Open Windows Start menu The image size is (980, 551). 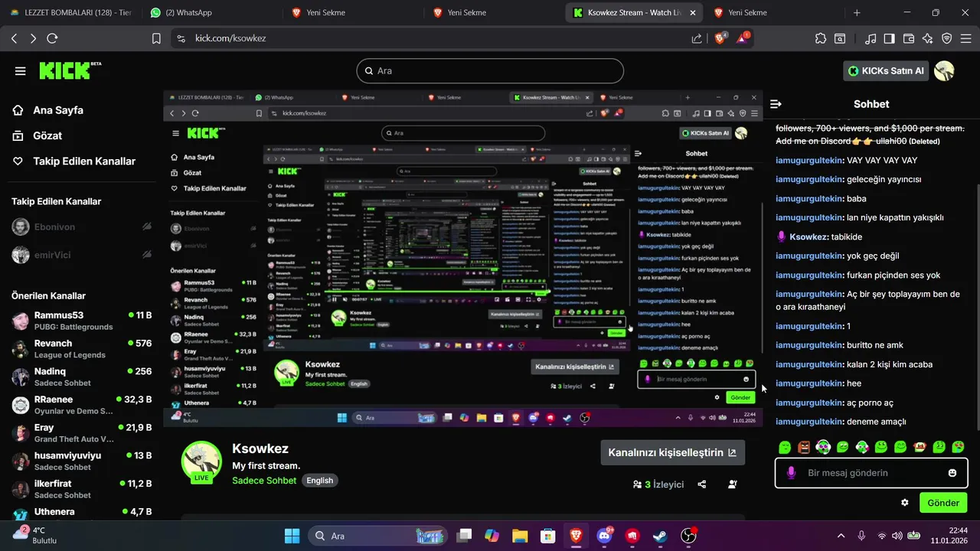click(292, 536)
